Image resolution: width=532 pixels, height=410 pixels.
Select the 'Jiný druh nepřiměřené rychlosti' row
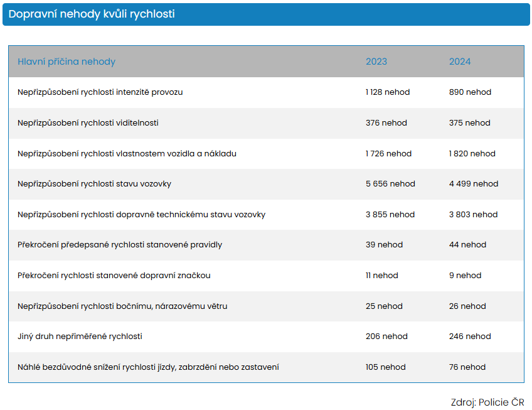tap(80, 337)
